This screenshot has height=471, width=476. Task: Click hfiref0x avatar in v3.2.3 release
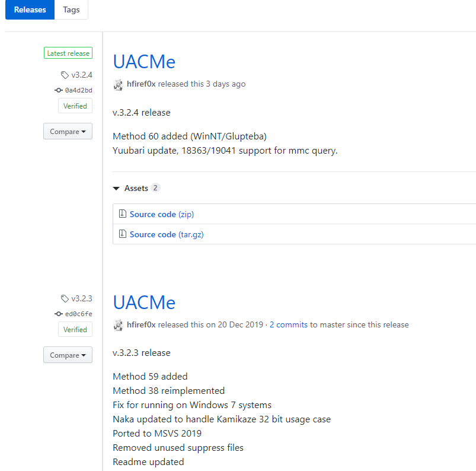point(119,325)
